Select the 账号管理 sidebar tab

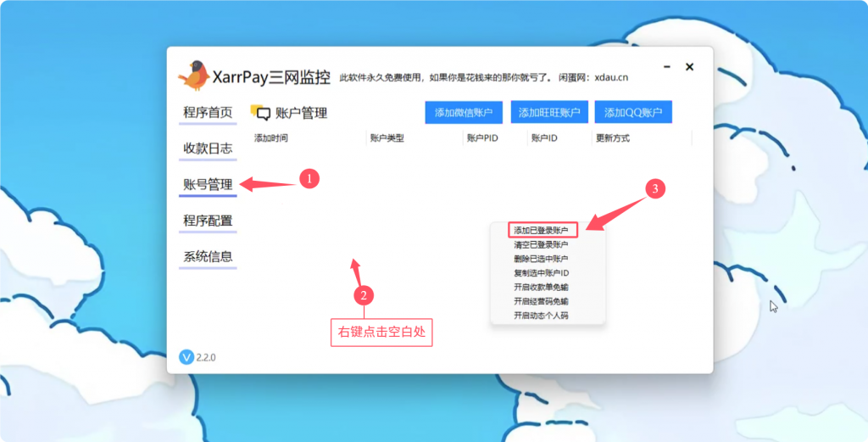coord(208,184)
